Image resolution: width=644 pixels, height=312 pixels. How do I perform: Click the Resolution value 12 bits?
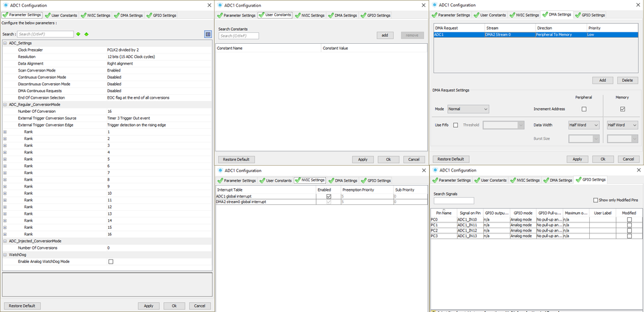(131, 57)
